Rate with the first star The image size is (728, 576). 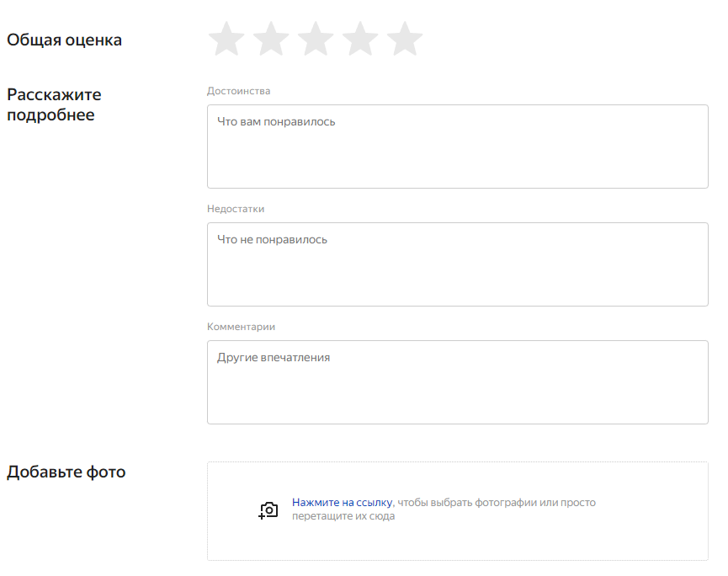coord(226,39)
